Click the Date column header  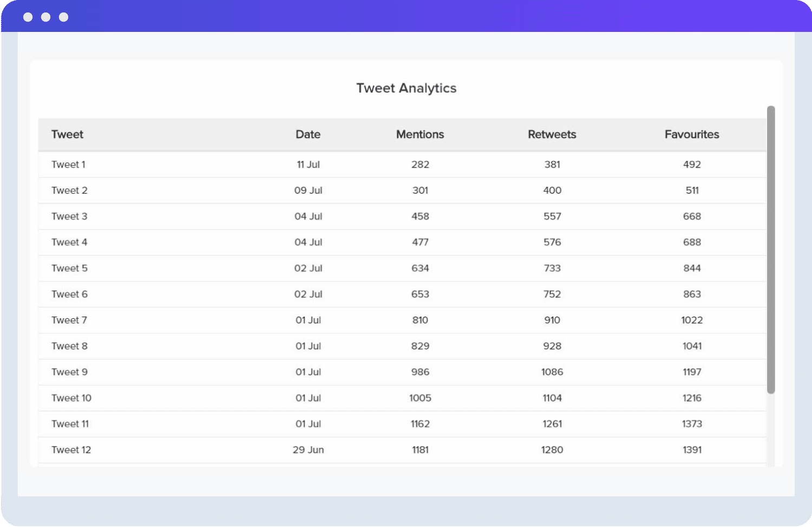(307, 134)
